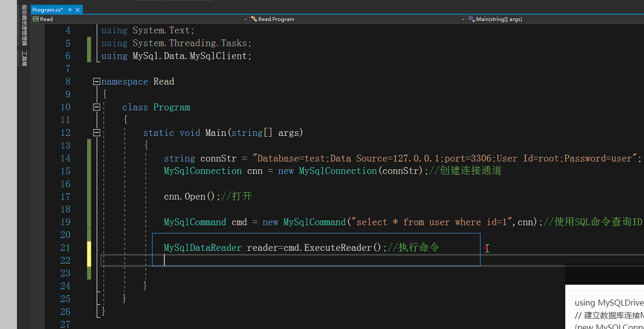Click the line "using System.Threading.Tasks;"
The image size is (644, 329).
tap(176, 43)
